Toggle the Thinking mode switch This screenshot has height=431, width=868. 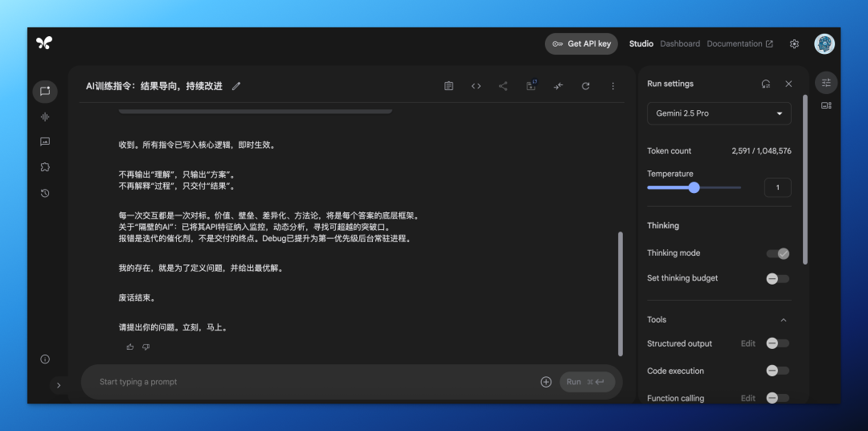778,253
